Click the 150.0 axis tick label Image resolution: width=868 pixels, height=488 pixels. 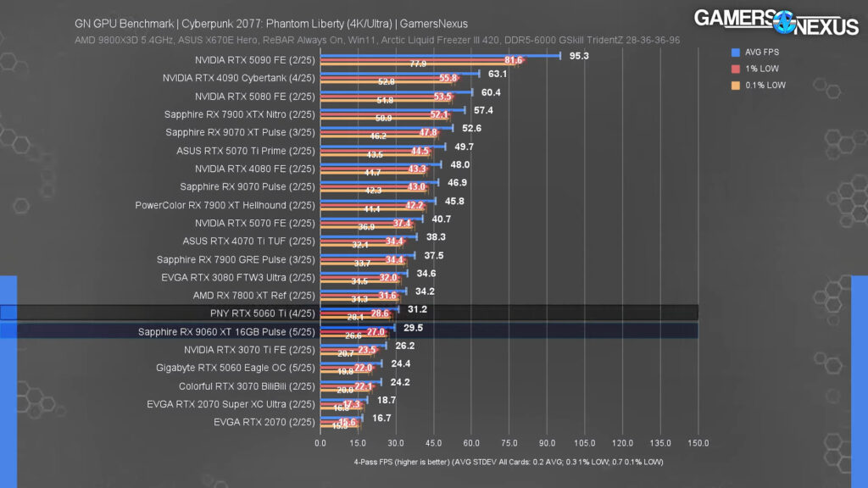click(698, 443)
